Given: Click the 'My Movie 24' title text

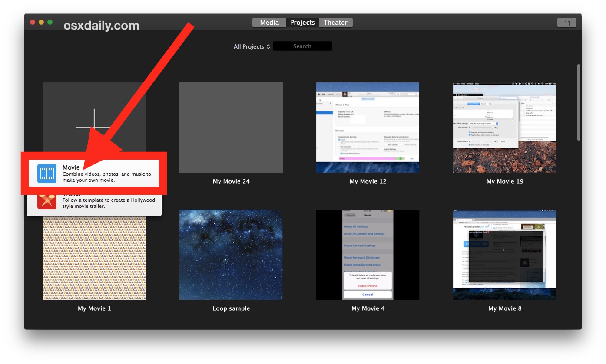Looking at the screenshot, I should (x=231, y=181).
